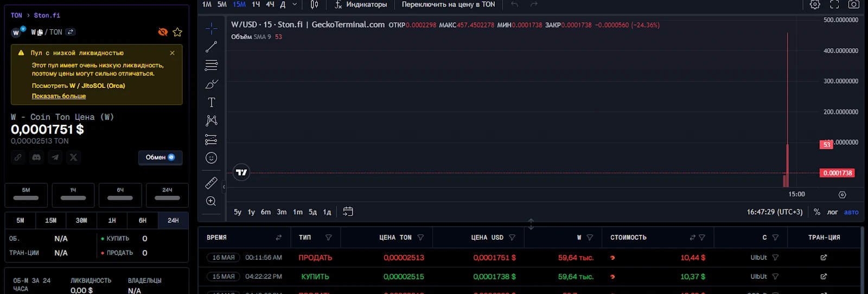The height and width of the screenshot is (294, 868).
Task: Open the Fibonacci retracement tools
Action: click(211, 66)
